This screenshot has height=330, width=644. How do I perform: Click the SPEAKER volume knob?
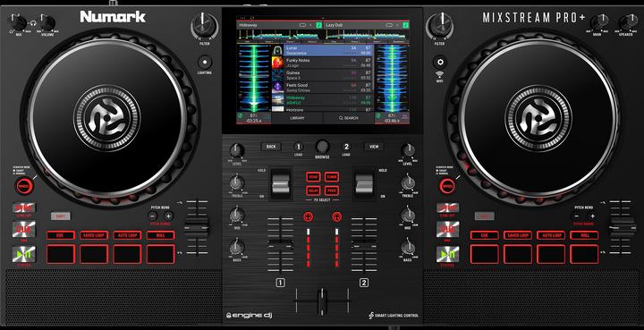point(628,21)
